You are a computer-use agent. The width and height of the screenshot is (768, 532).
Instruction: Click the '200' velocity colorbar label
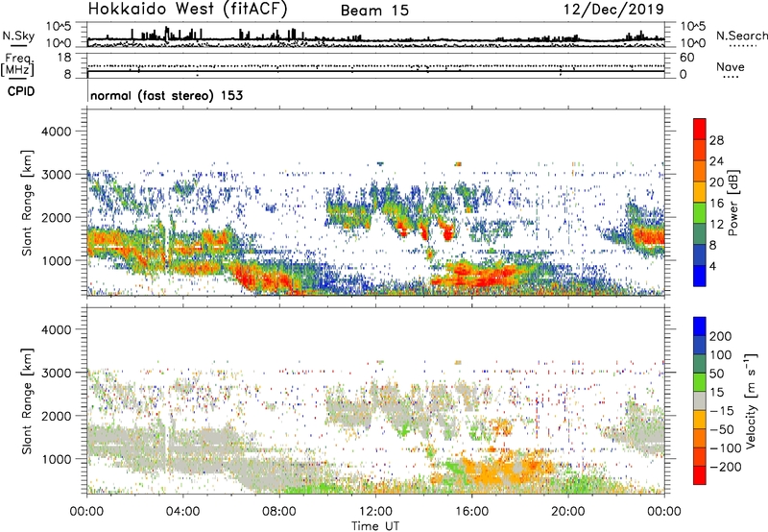(721, 336)
